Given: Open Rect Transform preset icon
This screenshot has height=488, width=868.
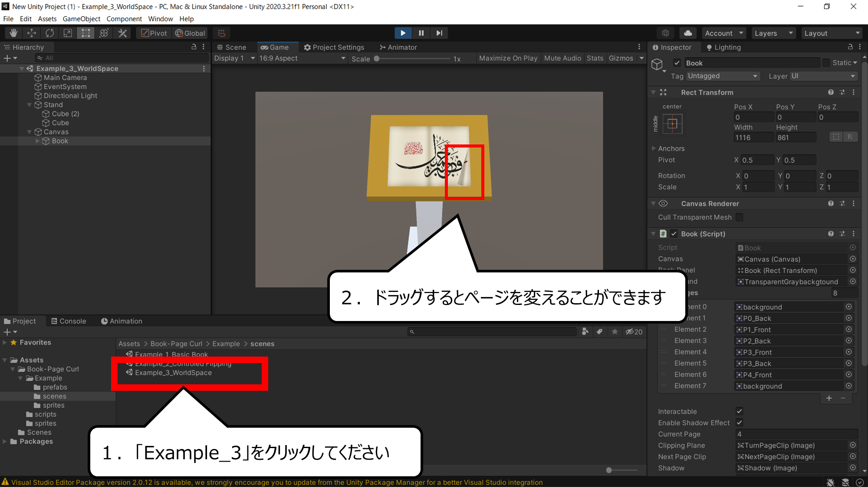Looking at the screenshot, I should (x=842, y=92).
